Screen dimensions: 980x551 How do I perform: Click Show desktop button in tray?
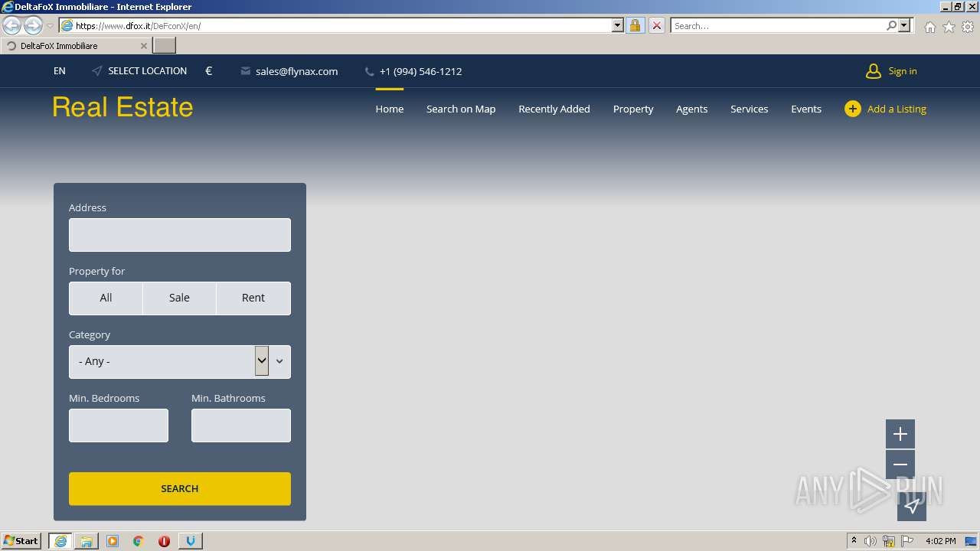[x=971, y=541]
